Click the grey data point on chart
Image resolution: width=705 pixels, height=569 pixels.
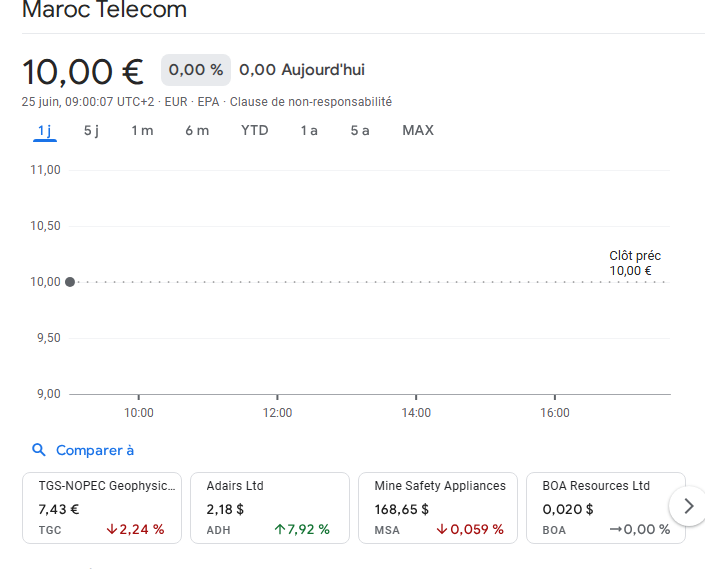69,282
